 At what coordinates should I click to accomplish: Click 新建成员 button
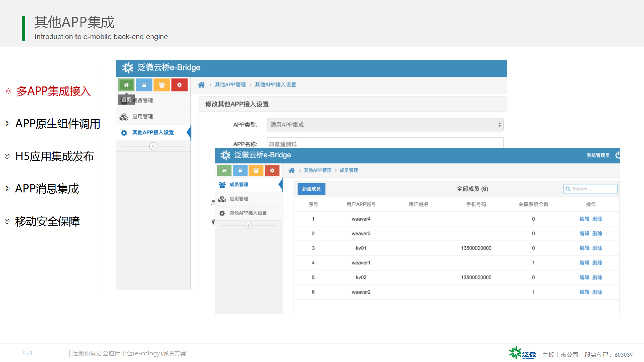[x=311, y=189]
